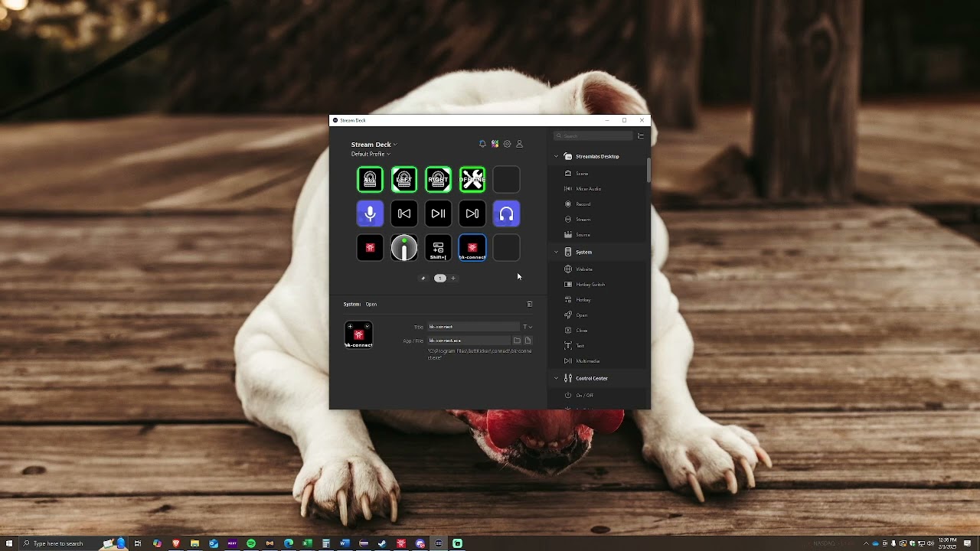Select the previous track media key
The height and width of the screenshot is (551, 980).
pos(404,214)
